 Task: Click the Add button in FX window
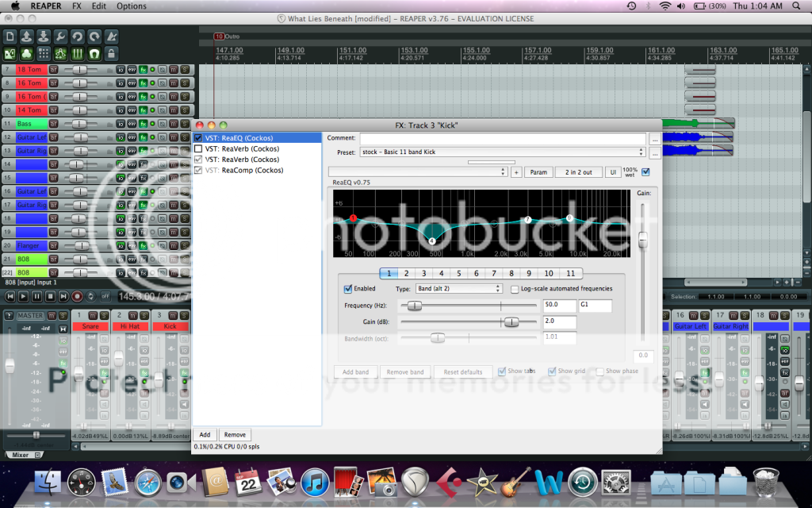pyautogui.click(x=205, y=435)
